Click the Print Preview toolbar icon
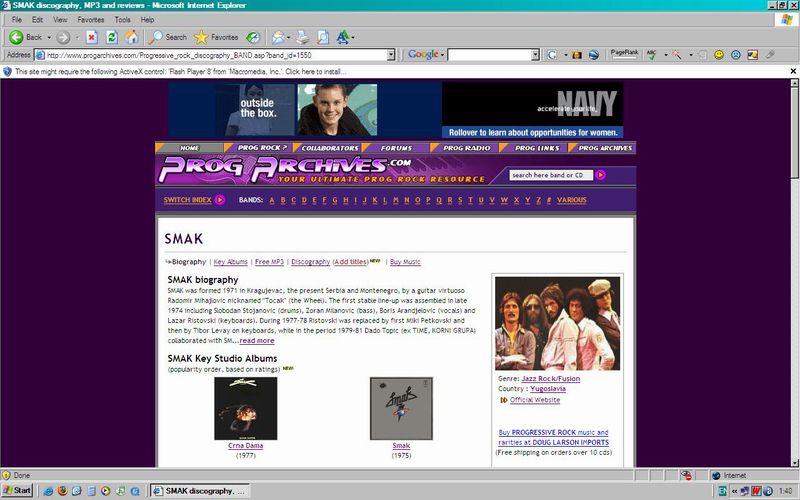The width and height of the screenshot is (800, 500). pyautogui.click(x=323, y=37)
